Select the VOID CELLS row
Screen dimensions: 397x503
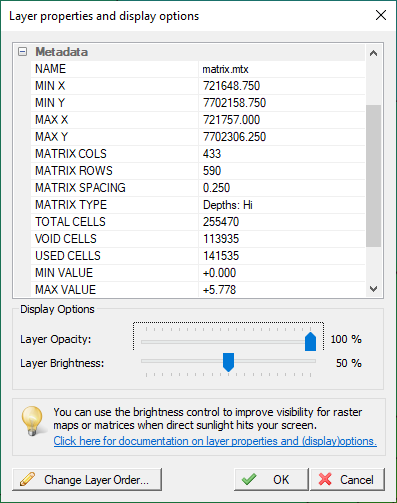click(x=198, y=239)
